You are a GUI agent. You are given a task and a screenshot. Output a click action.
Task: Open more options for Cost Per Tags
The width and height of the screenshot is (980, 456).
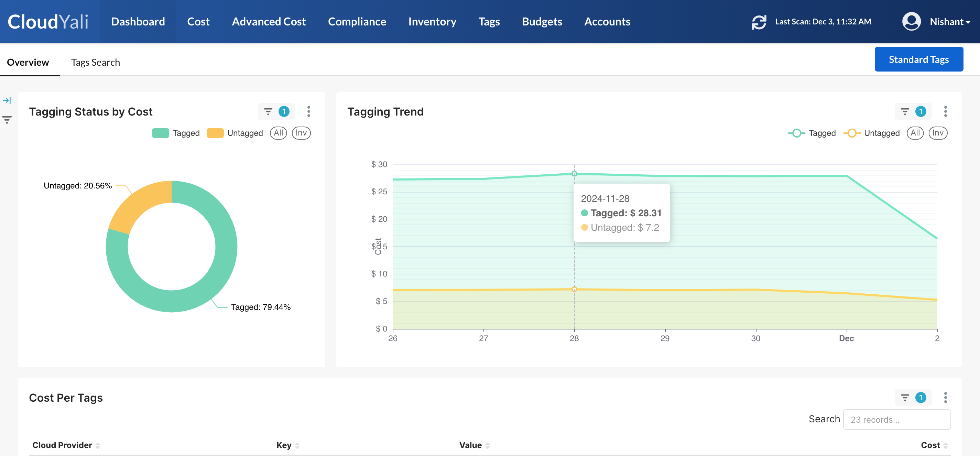pos(945,398)
